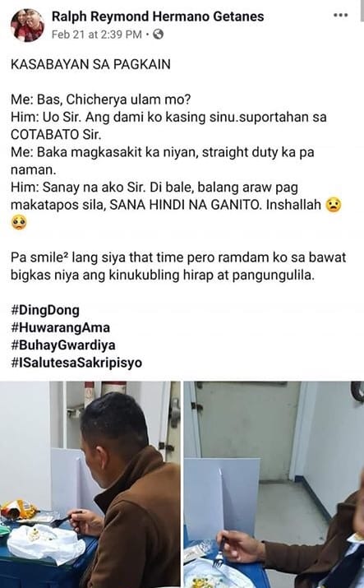Image resolution: width=364 pixels, height=588 pixels.
Task: Open the #ISalutesaSakripisyo hashtag
Action: [x=76, y=363]
